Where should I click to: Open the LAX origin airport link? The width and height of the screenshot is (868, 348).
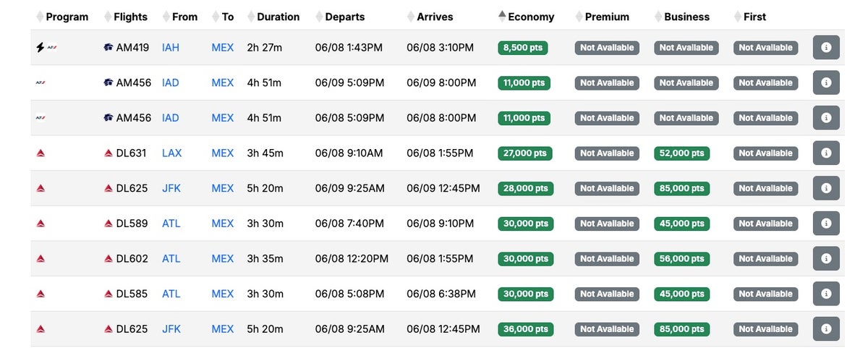click(x=172, y=153)
